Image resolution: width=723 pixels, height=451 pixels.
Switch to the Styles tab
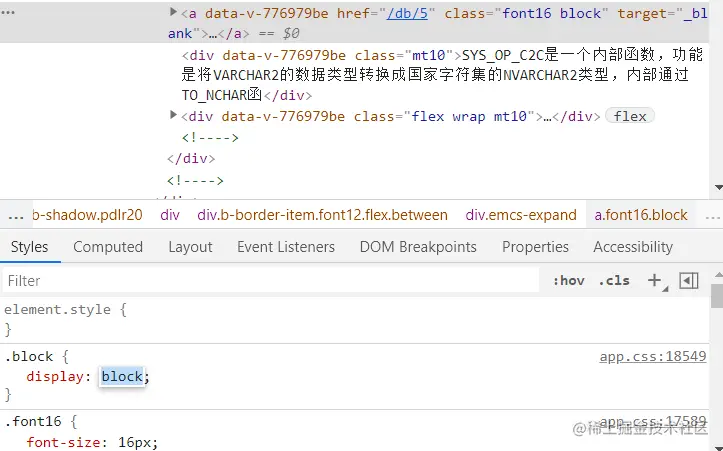point(30,247)
